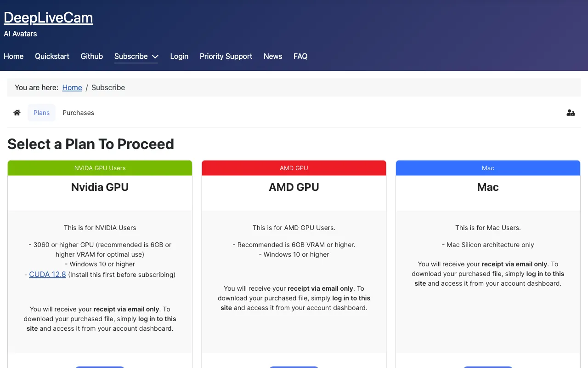Open the News menu item
Image resolution: width=588 pixels, height=368 pixels.
point(273,56)
